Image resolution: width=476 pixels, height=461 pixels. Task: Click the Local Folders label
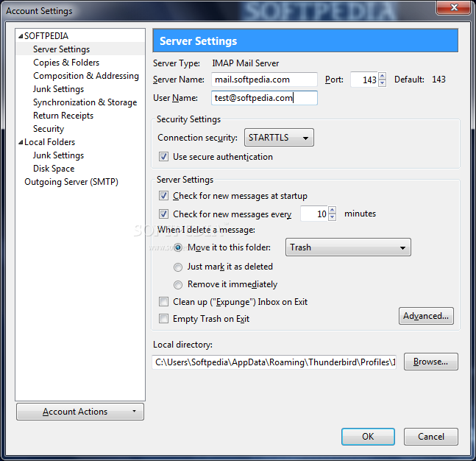click(50, 142)
